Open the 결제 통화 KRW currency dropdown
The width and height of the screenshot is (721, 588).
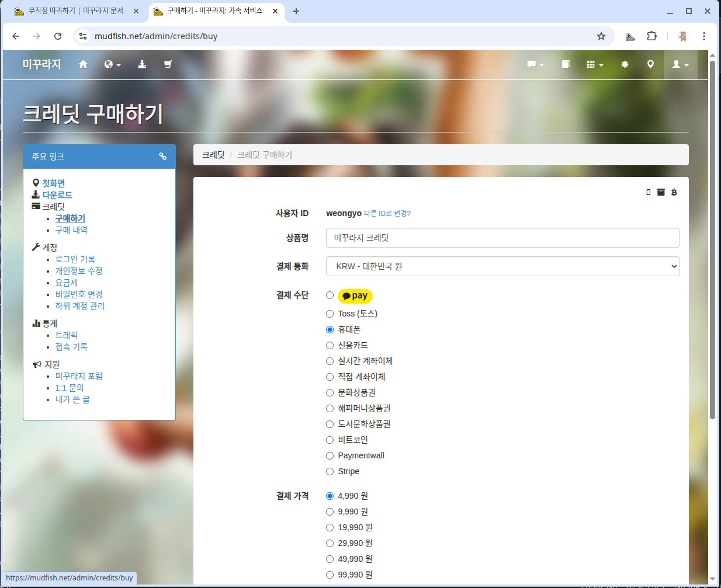(502, 266)
